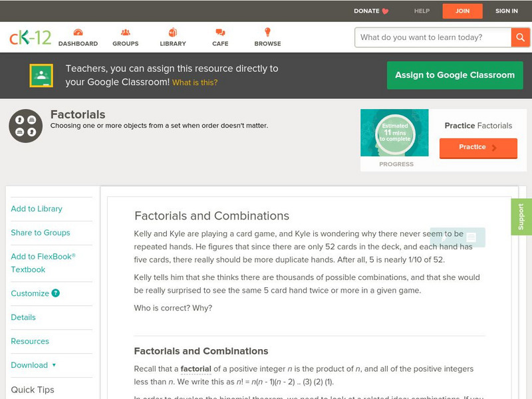The image size is (532, 399).
Task: Select the GROUPS menu label
Action: click(126, 44)
